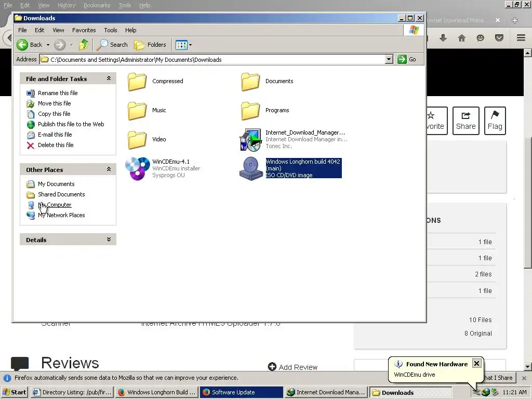Open My Computer link

click(x=55, y=205)
